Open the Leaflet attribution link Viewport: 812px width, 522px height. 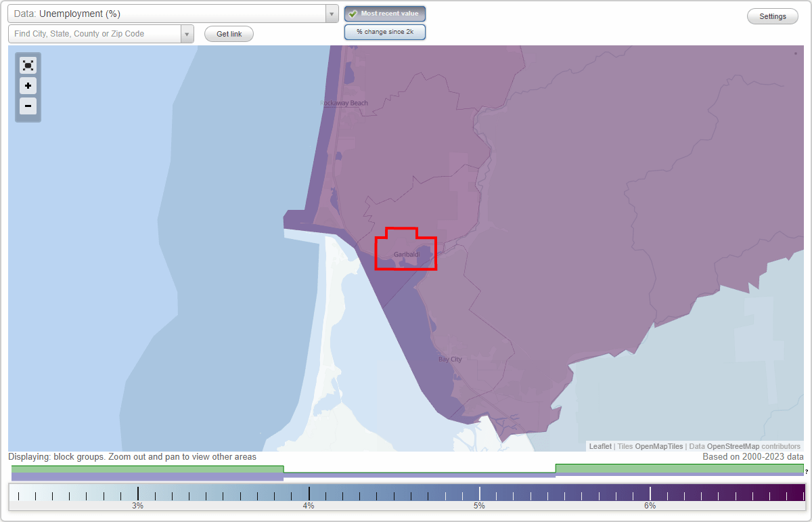click(600, 447)
